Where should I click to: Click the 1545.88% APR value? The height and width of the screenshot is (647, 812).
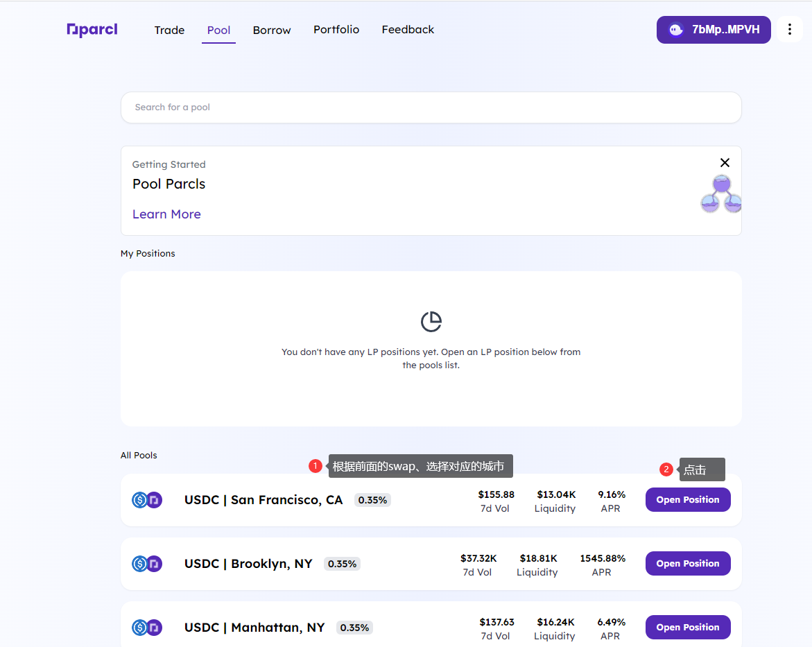(x=603, y=558)
